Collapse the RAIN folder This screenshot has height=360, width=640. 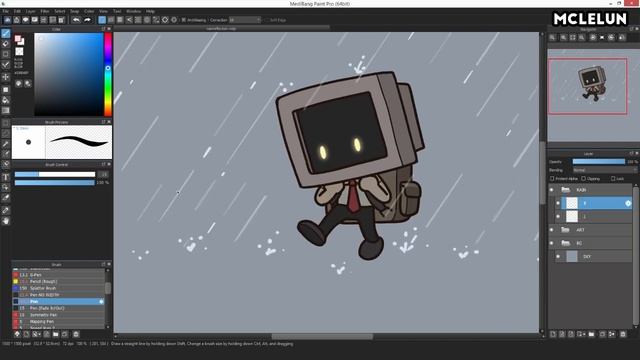point(565,190)
